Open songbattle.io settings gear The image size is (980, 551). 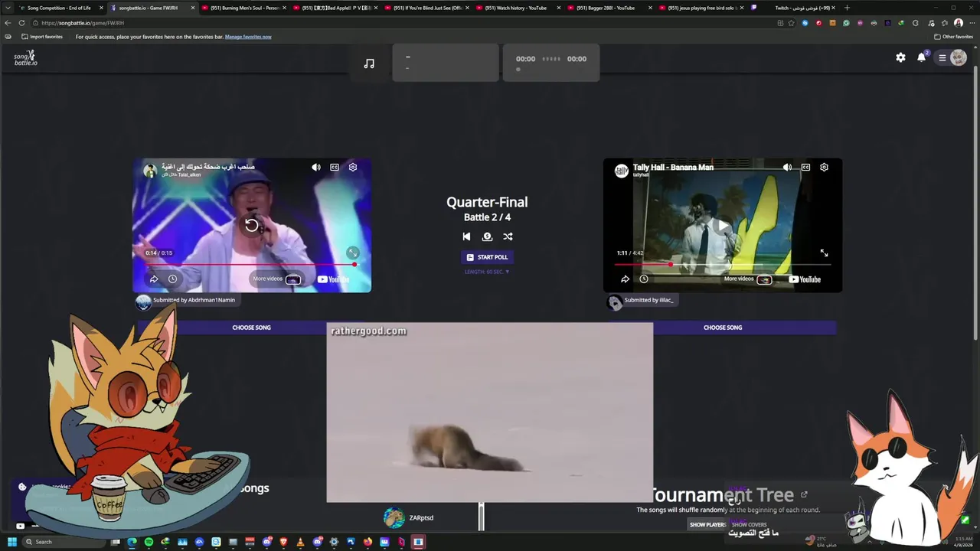click(x=900, y=57)
